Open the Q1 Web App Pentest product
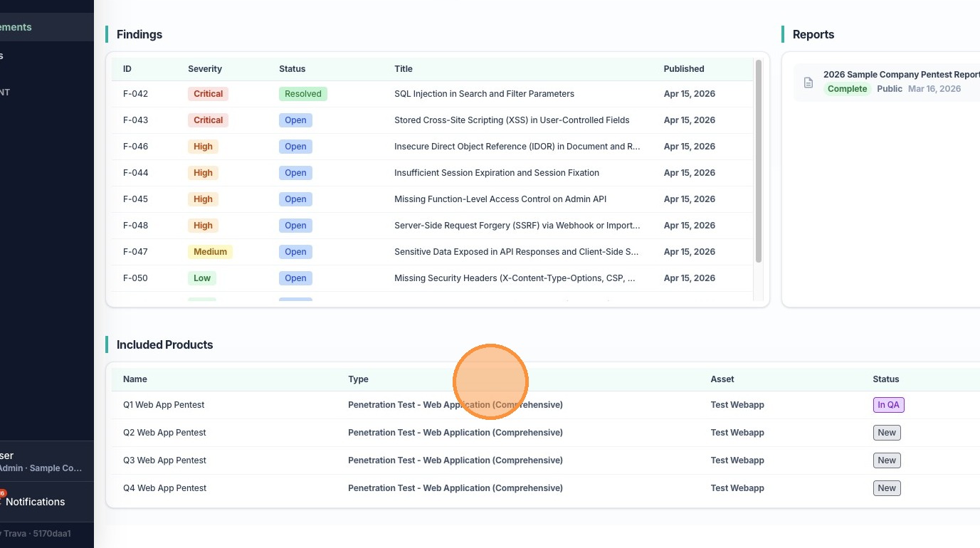980x548 pixels. pos(164,405)
